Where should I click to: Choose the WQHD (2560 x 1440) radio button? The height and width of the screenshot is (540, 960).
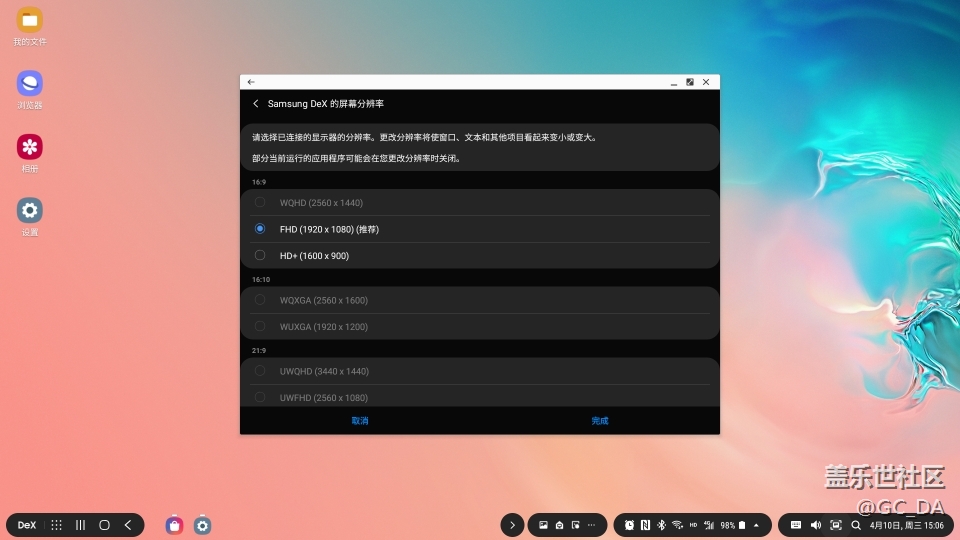click(260, 203)
